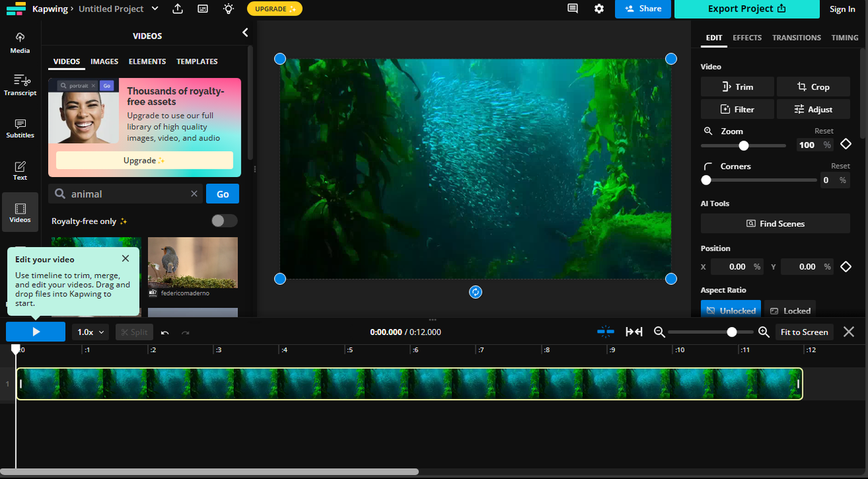Click the Filter button
The height and width of the screenshot is (479, 868).
(x=738, y=109)
